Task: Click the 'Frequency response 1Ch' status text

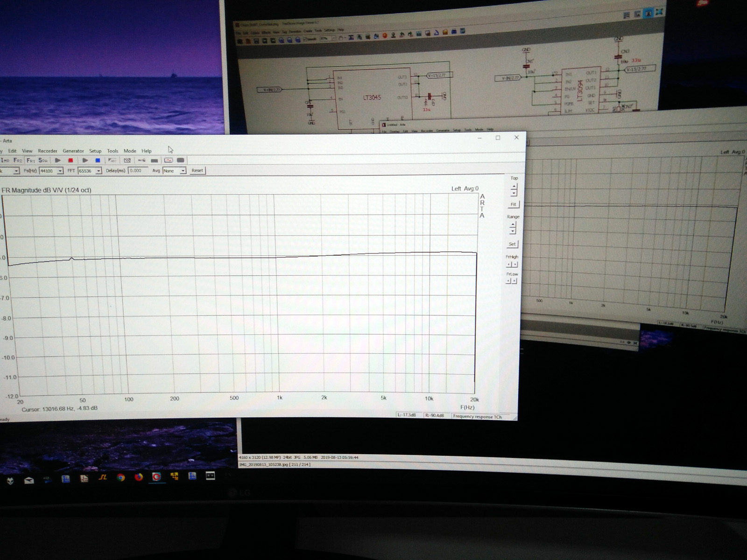Action: (x=477, y=416)
